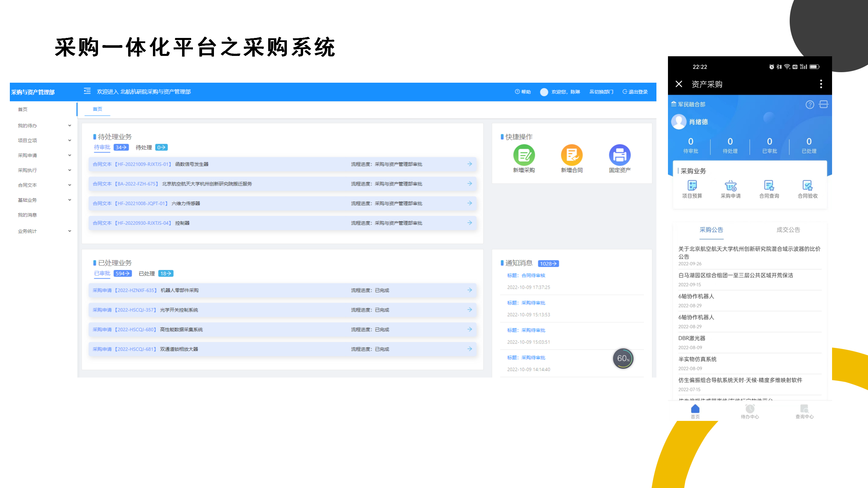This screenshot has width=868, height=488.
Task: Tap mobile 已处理 zero counter
Action: (x=809, y=146)
